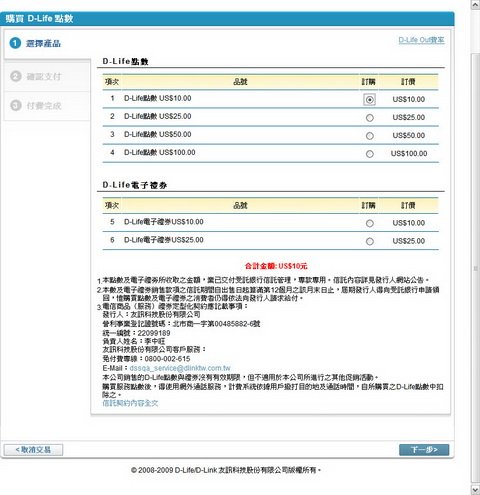The height and width of the screenshot is (495, 480).
Task: Click the US$50.00 price cell
Action: coord(409,136)
